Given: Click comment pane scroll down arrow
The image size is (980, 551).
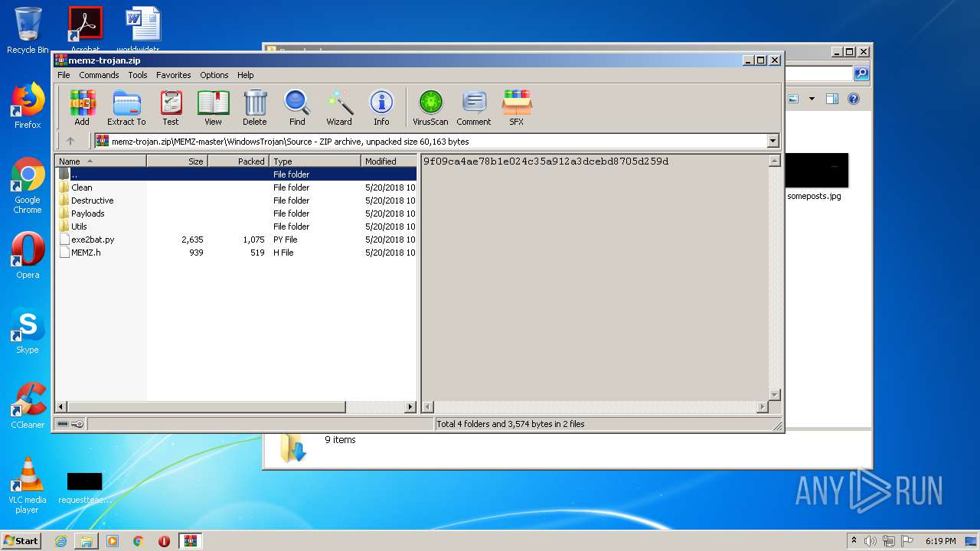Looking at the screenshot, I should 774,395.
